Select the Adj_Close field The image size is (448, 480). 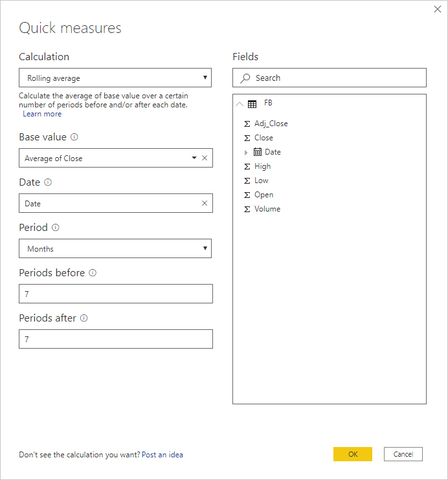pyautogui.click(x=271, y=124)
